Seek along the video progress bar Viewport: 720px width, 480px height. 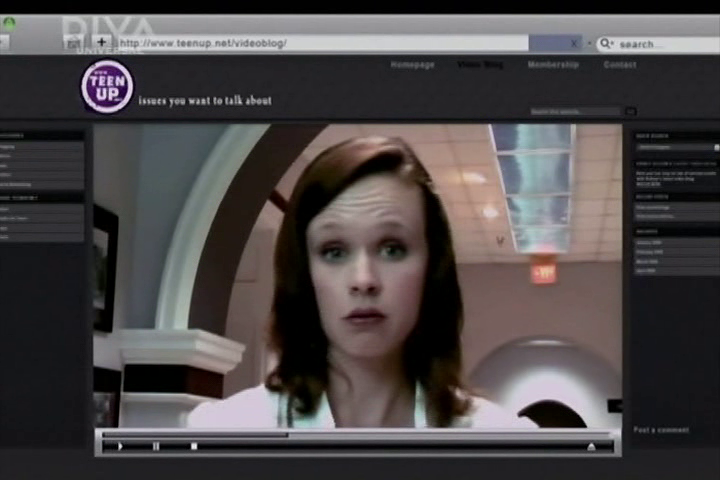(x=356, y=435)
